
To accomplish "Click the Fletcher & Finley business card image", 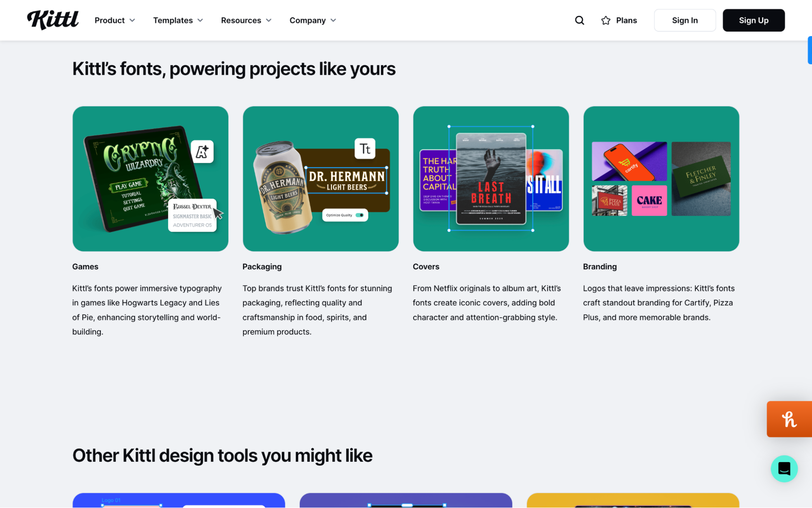I will tap(701, 179).
